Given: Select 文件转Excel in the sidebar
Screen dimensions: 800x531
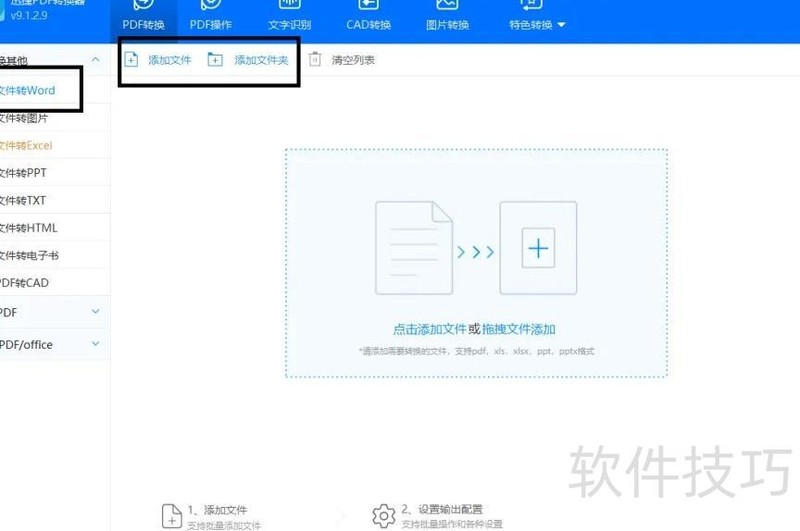Looking at the screenshot, I should [x=55, y=145].
